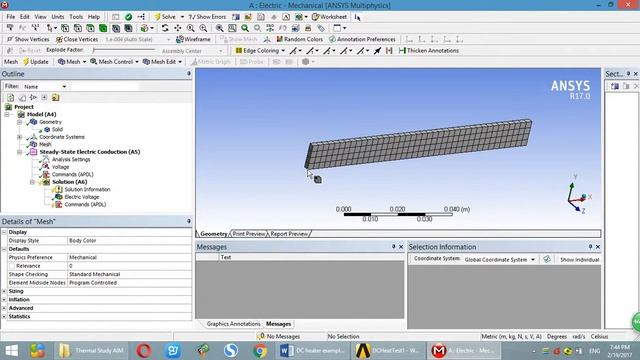
Task: Click the Explode Factor slider
Action: pos(124,50)
